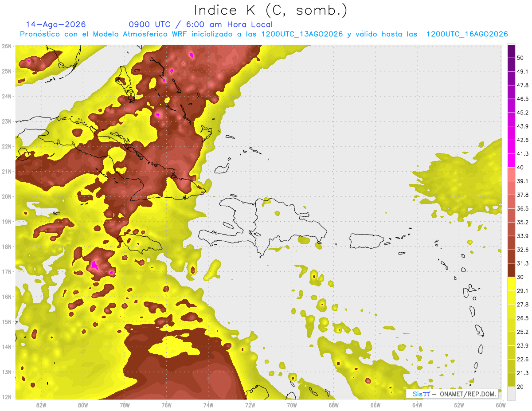Click the latitude label '20N'
532x411 pixels.
point(7,196)
